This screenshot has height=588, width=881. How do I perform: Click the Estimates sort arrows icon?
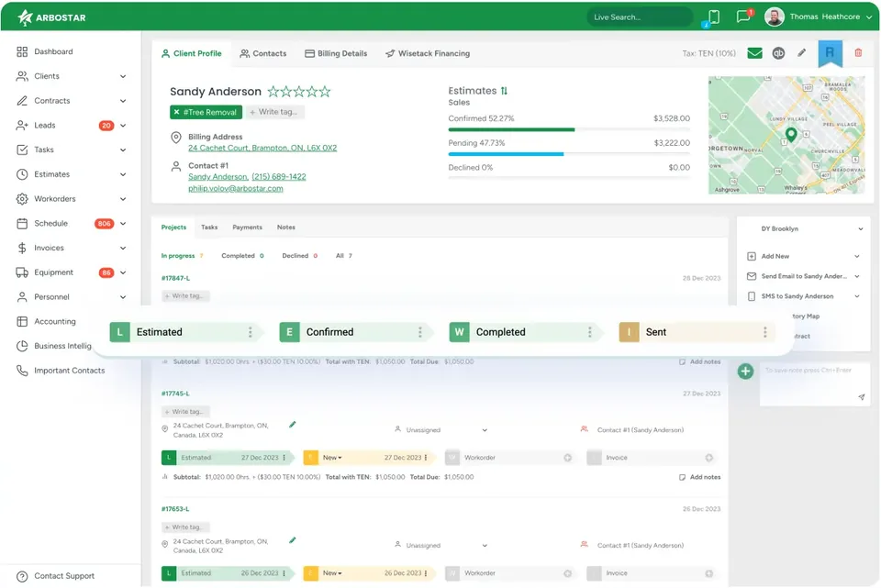pyautogui.click(x=504, y=91)
